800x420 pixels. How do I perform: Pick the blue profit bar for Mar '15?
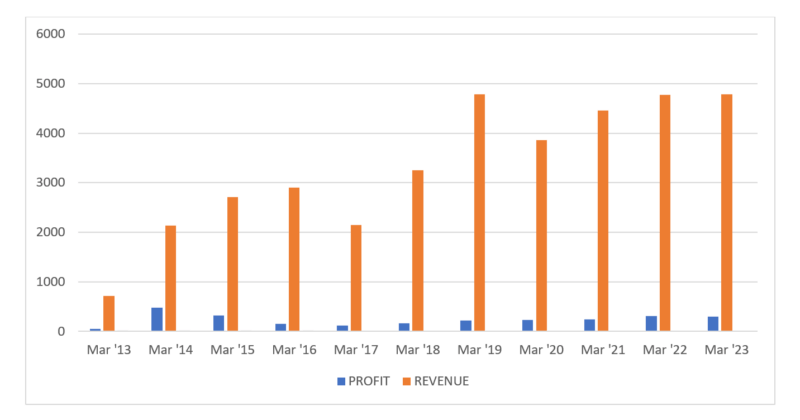coord(219,323)
